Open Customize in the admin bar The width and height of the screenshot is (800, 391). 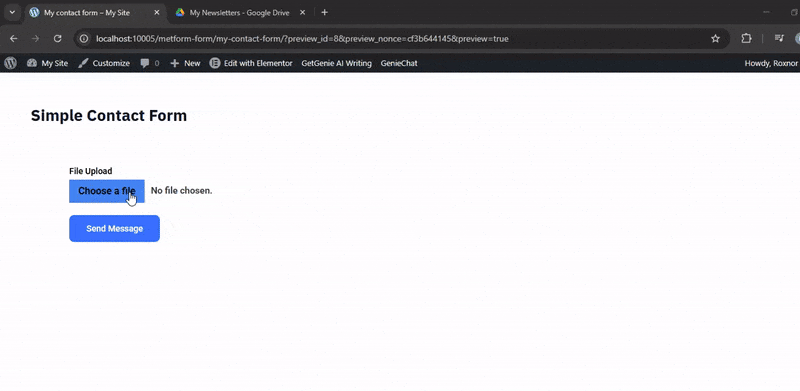point(104,63)
